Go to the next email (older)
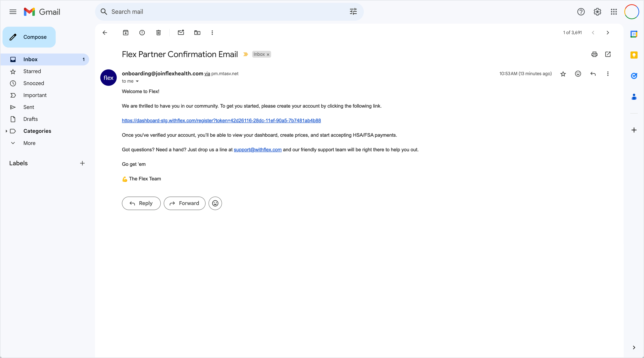Image resolution: width=644 pixels, height=358 pixels. click(608, 32)
